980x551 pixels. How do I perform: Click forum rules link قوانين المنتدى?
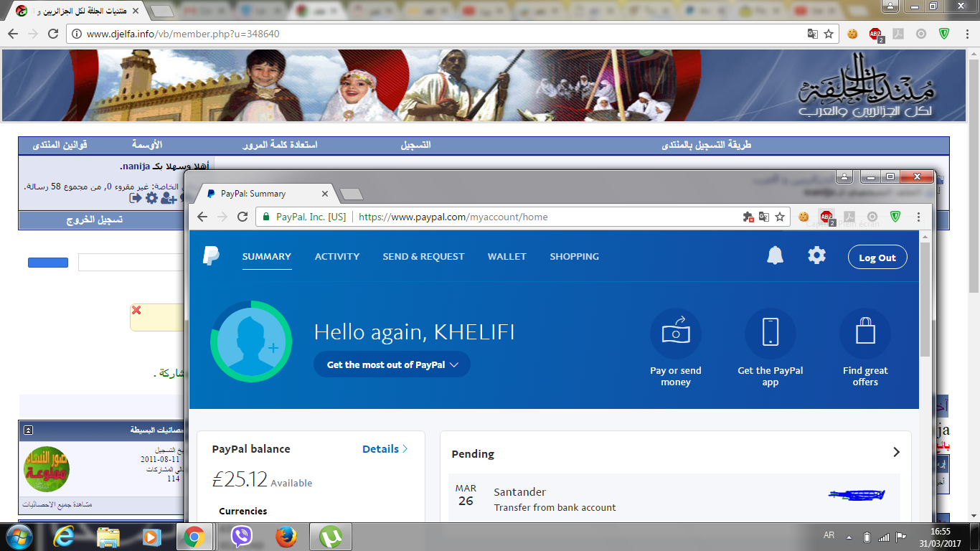(x=60, y=145)
